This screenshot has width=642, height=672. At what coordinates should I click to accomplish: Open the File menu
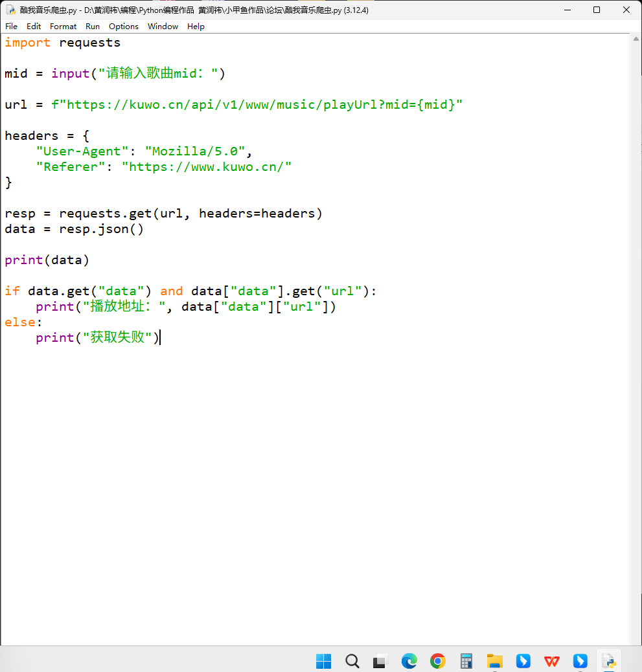pyautogui.click(x=12, y=27)
